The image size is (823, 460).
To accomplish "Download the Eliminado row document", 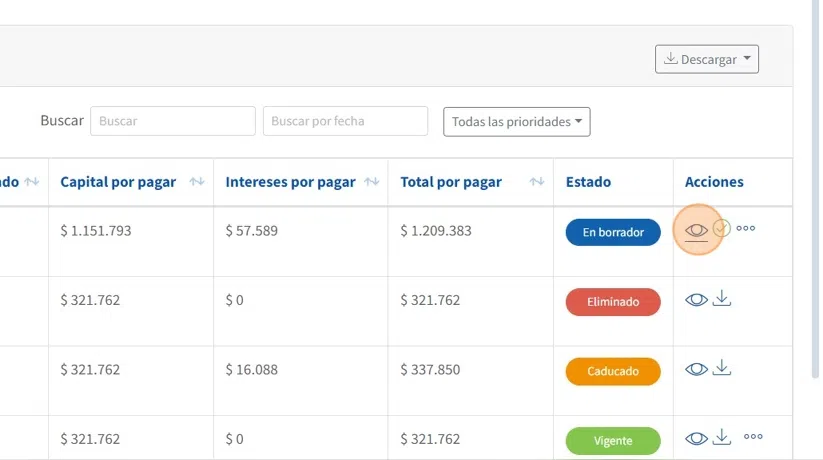I will pyautogui.click(x=722, y=298).
